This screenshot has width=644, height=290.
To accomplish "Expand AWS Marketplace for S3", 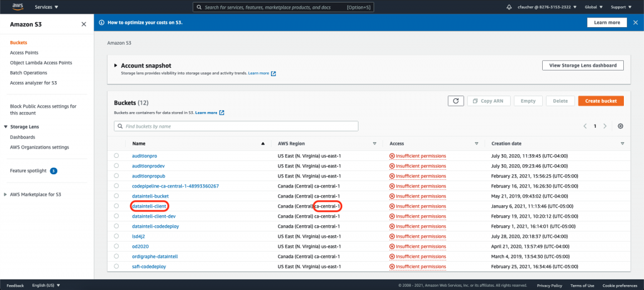I will point(5,195).
